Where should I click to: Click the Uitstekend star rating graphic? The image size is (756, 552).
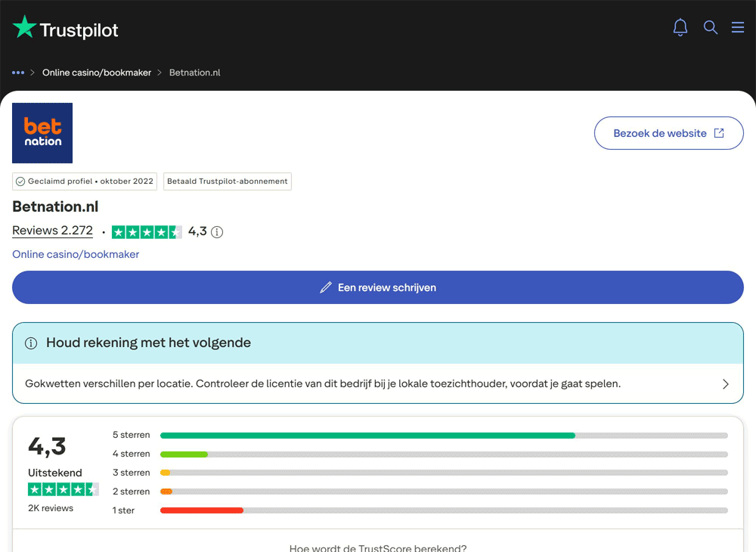coord(64,490)
